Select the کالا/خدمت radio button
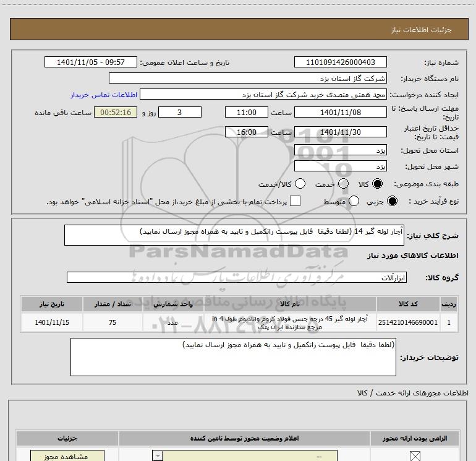Screen dimensions: 476x461 point(300,184)
